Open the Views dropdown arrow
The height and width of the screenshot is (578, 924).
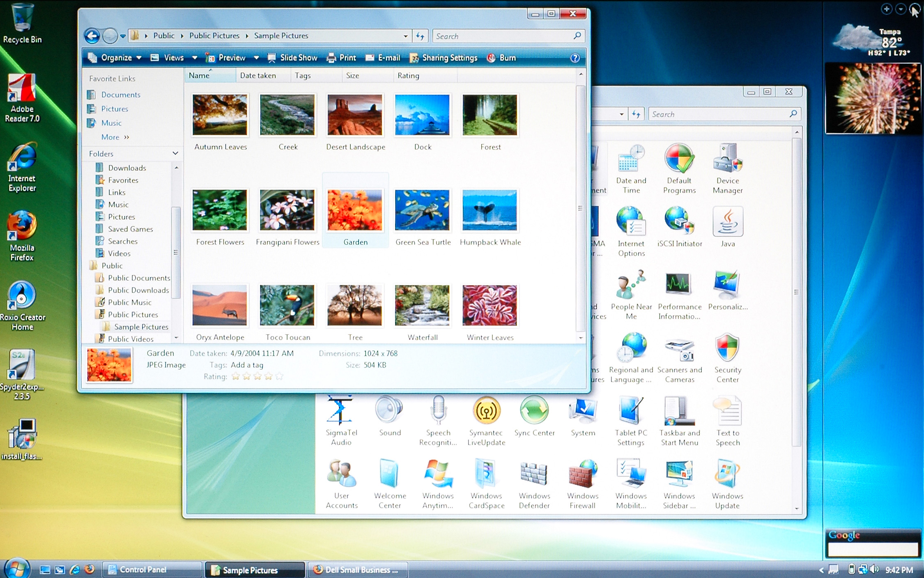[x=195, y=58]
